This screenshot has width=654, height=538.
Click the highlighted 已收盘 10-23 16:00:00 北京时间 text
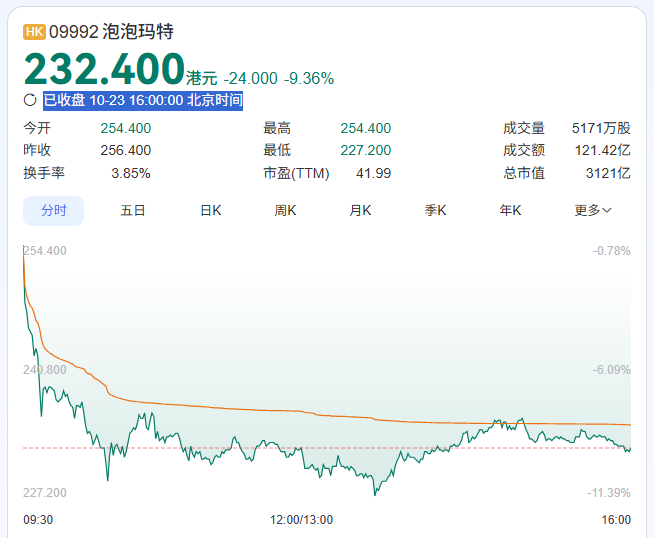143,101
